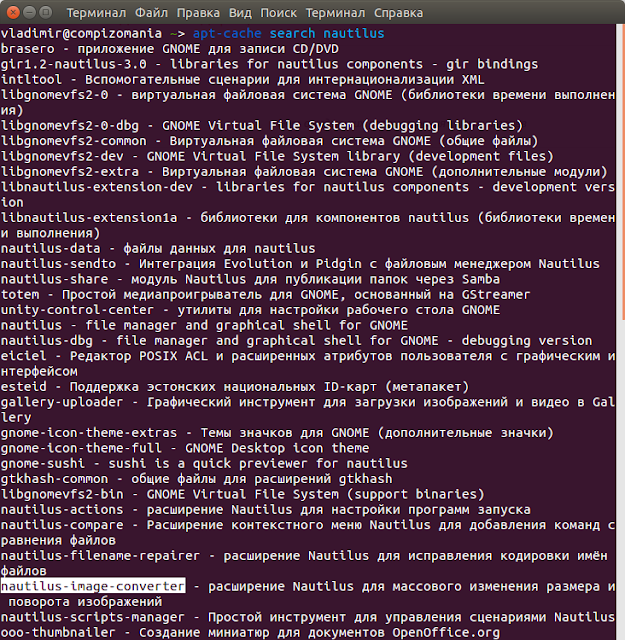
Task: Minimize the terminal window
Action: coord(29,13)
